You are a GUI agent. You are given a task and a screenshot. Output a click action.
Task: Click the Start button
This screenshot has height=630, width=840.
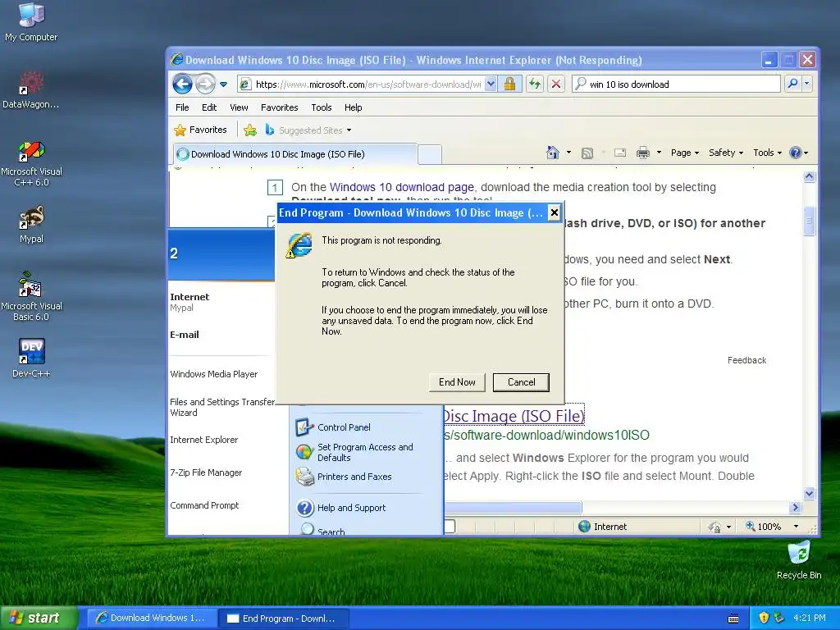point(39,618)
